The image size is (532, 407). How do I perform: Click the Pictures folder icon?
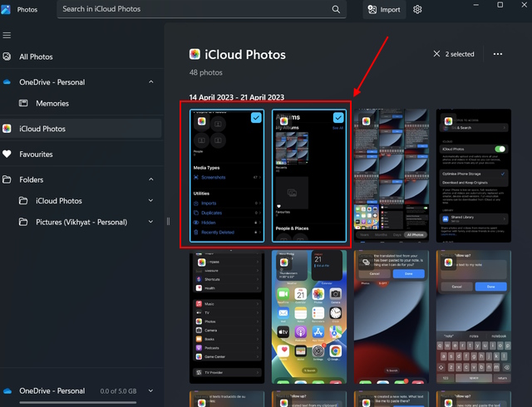click(x=23, y=222)
